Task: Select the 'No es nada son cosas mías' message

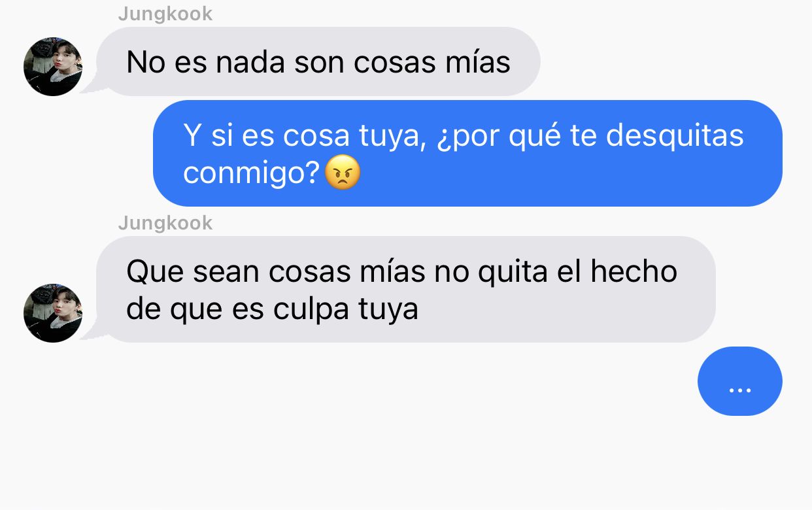Action: pyautogui.click(x=318, y=61)
